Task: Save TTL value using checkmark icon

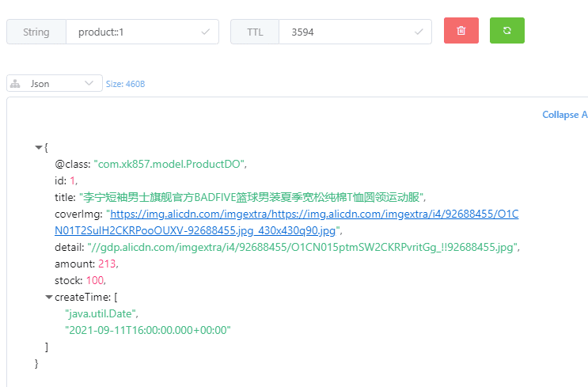Action: [419, 32]
